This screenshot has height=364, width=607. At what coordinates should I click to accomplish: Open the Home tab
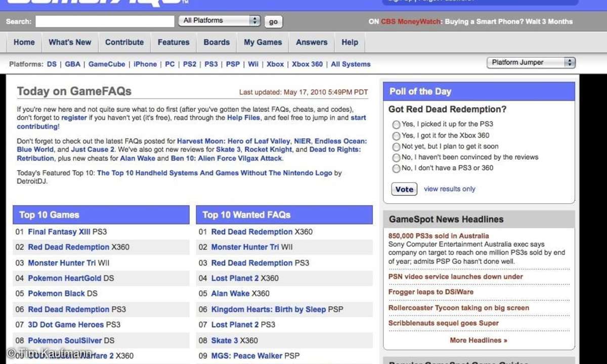pos(24,42)
